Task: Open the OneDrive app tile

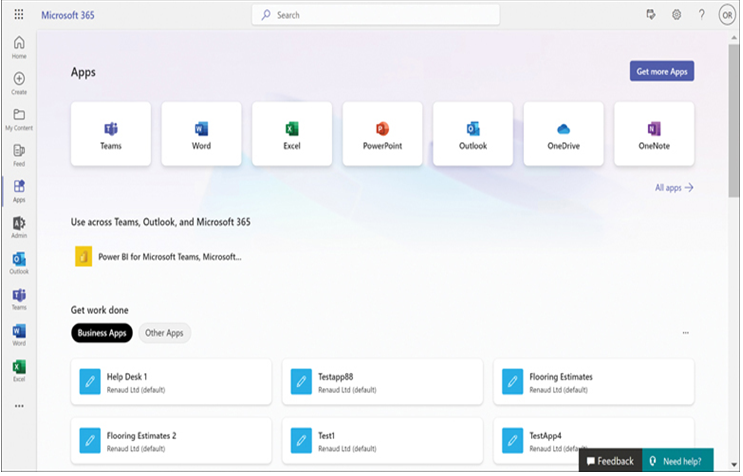Action: tap(563, 134)
